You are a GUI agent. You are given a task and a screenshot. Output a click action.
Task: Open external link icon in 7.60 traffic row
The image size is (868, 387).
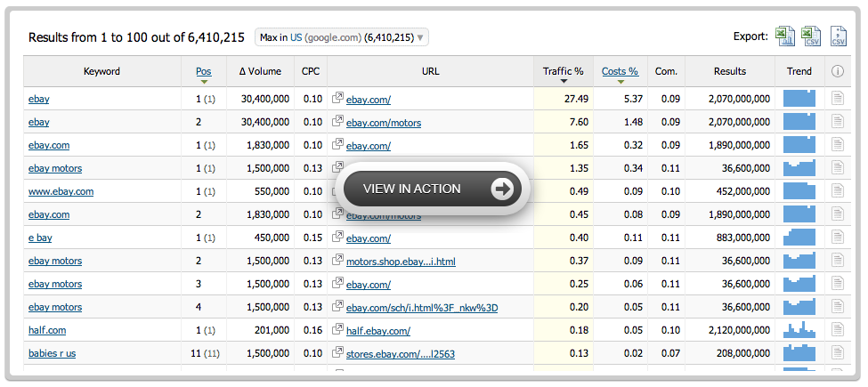coord(337,121)
